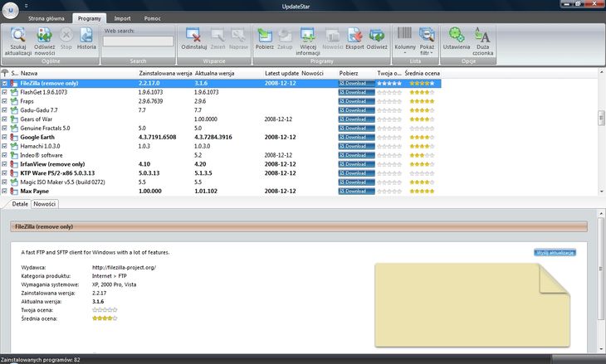The height and width of the screenshot is (364, 606).
Task: Toggle Duża czcionka large font icon
Action: pyautogui.click(x=482, y=35)
